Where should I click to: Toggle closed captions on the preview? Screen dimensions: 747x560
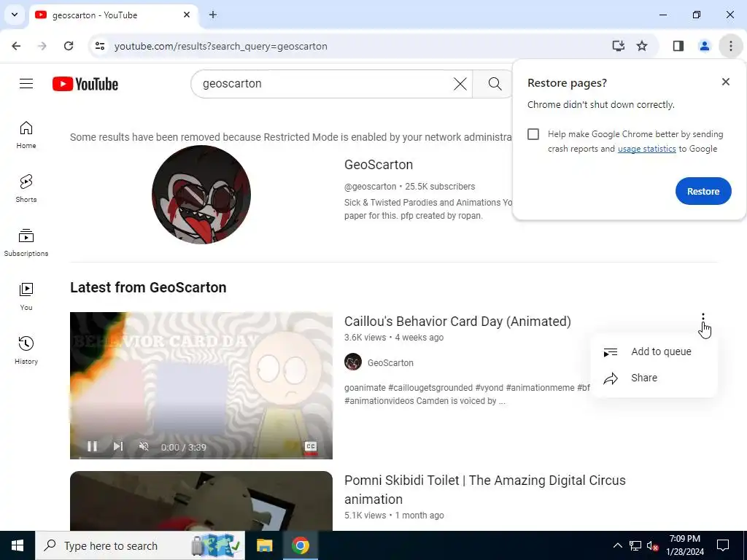pos(311,446)
